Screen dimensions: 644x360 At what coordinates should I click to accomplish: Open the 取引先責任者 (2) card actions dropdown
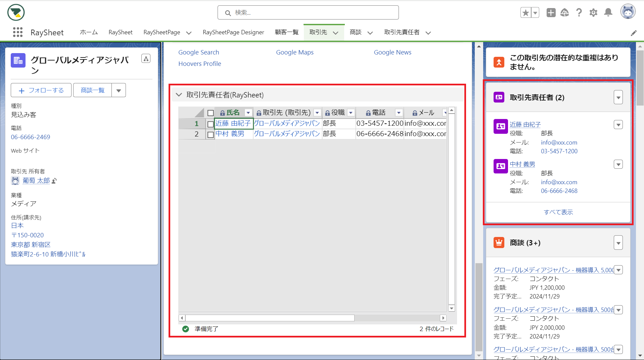pos(618,97)
